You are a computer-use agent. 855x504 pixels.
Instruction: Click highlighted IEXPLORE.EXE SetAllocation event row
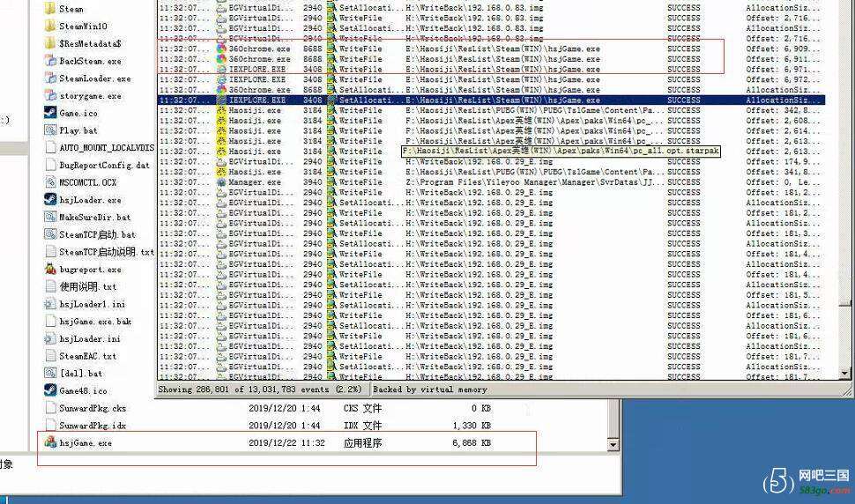(491, 100)
